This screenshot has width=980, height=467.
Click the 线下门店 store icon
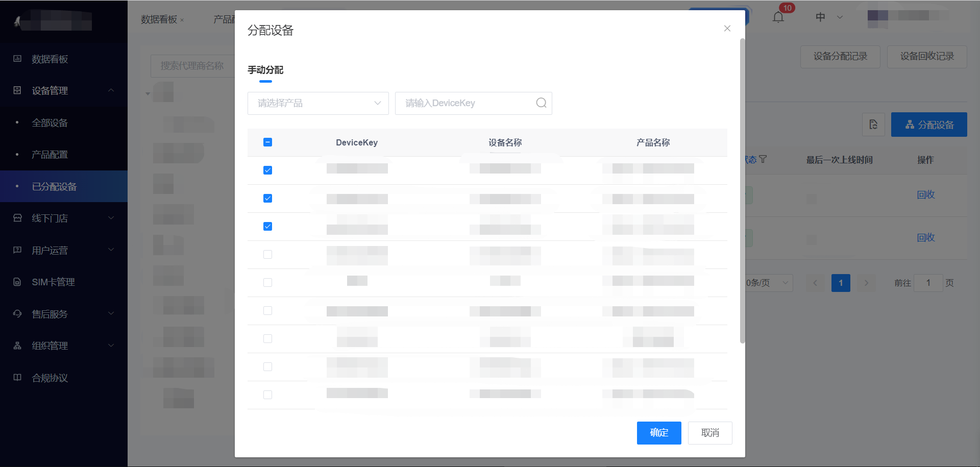(x=17, y=218)
